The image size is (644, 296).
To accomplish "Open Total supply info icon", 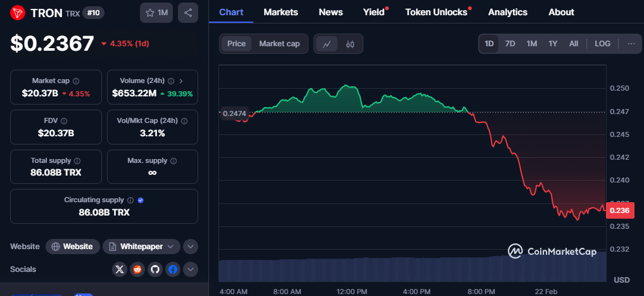I will coord(77,161).
